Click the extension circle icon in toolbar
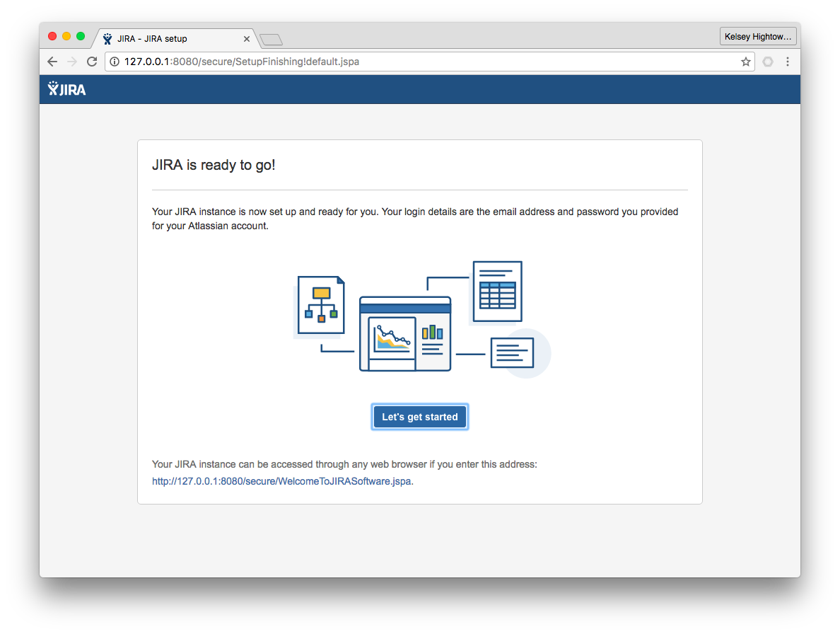The width and height of the screenshot is (840, 634). [768, 62]
